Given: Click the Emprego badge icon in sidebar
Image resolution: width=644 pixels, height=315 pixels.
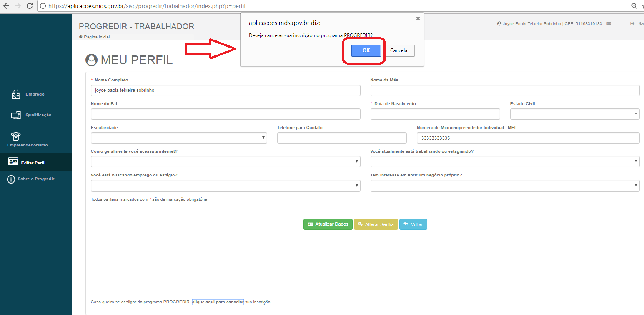Looking at the screenshot, I should (15, 94).
